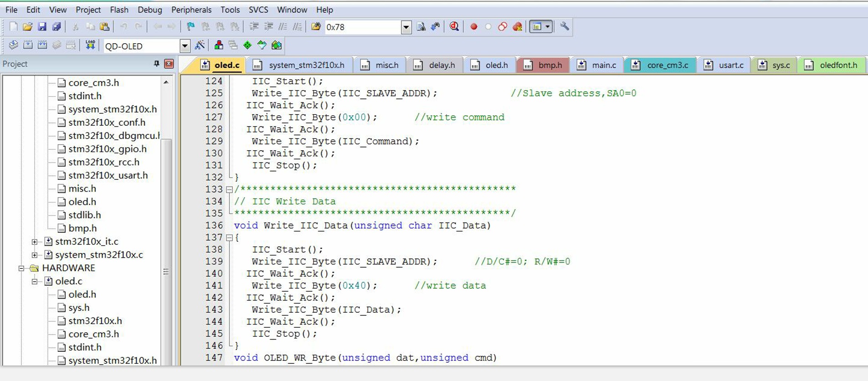The width and height of the screenshot is (868, 381).
Task: Toggle a bookmark with the flag icon
Action: coord(190,27)
